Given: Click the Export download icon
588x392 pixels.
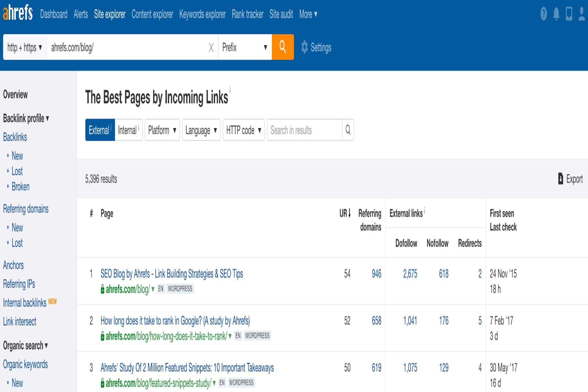Looking at the screenshot, I should pyautogui.click(x=560, y=179).
